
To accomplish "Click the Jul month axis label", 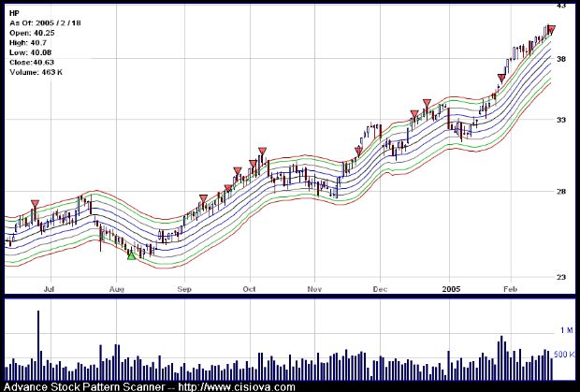I will [x=49, y=289].
